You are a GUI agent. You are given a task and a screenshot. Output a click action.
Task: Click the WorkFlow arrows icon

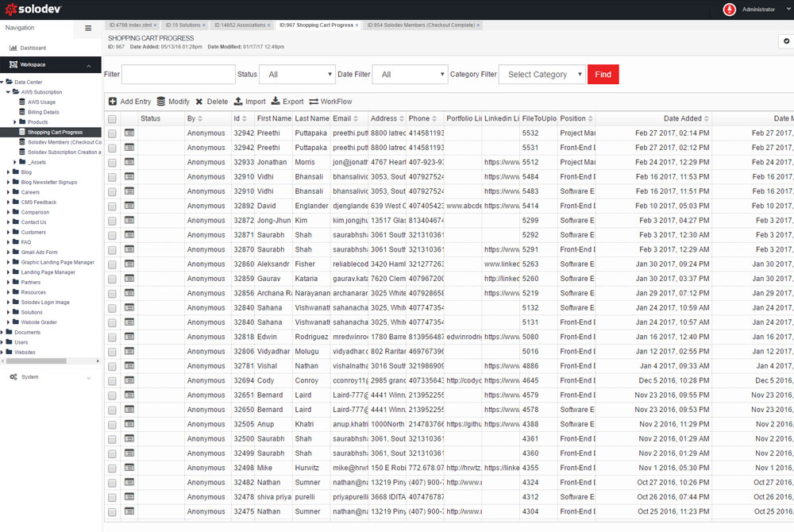(x=314, y=102)
